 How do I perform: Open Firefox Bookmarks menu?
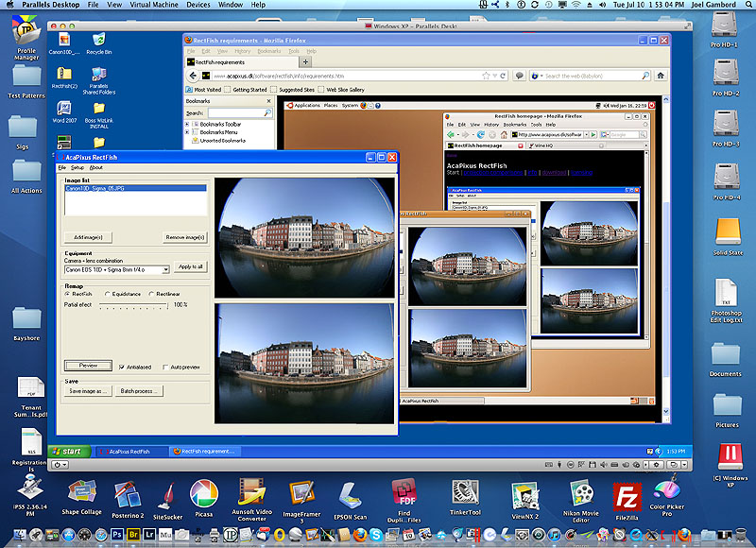(x=269, y=51)
